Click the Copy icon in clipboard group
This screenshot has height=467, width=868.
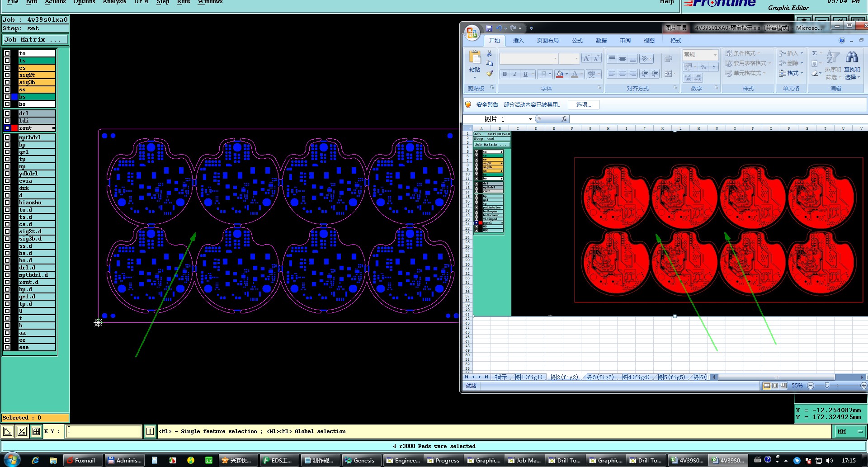(x=489, y=63)
